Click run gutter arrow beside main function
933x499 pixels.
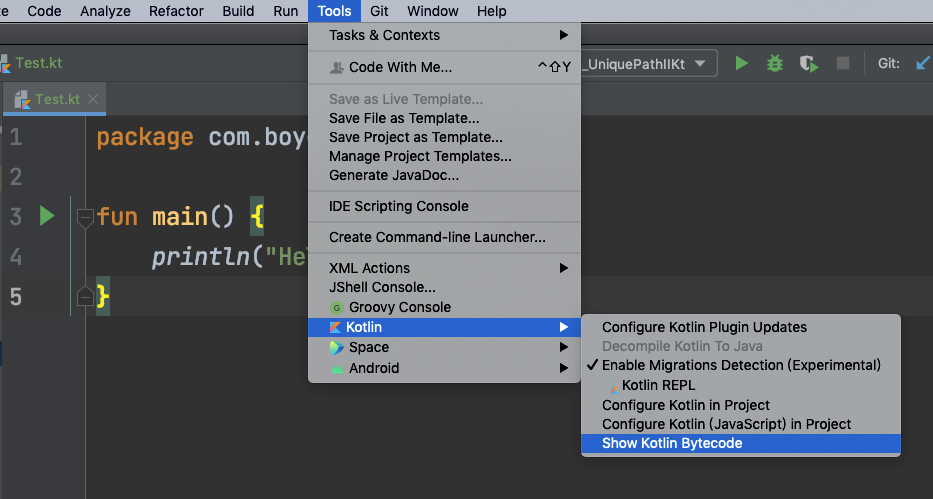tap(46, 216)
